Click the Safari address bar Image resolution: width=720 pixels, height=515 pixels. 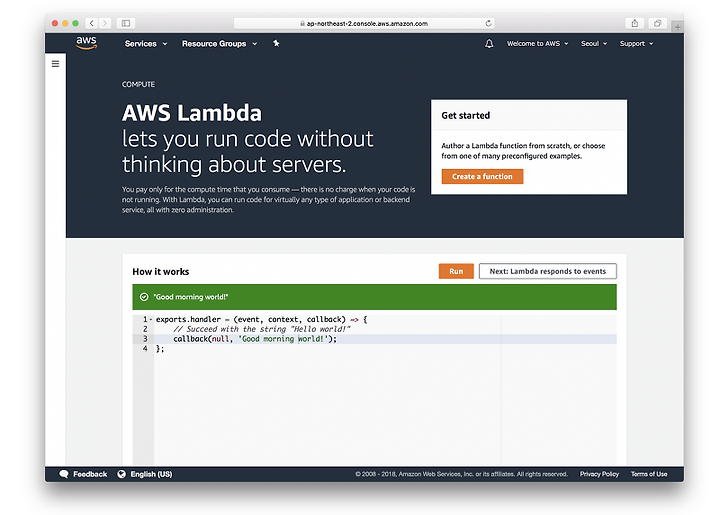[364, 23]
